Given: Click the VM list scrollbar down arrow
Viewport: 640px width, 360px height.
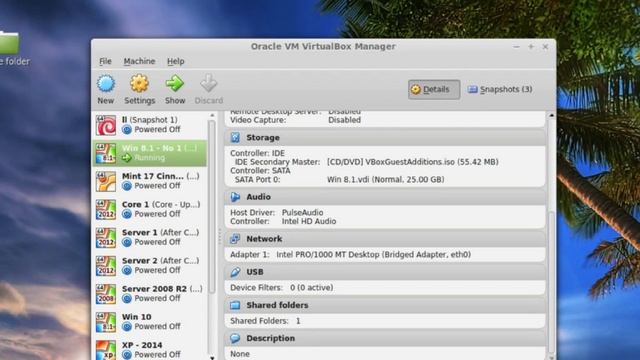Looking at the screenshot, I should click(212, 358).
